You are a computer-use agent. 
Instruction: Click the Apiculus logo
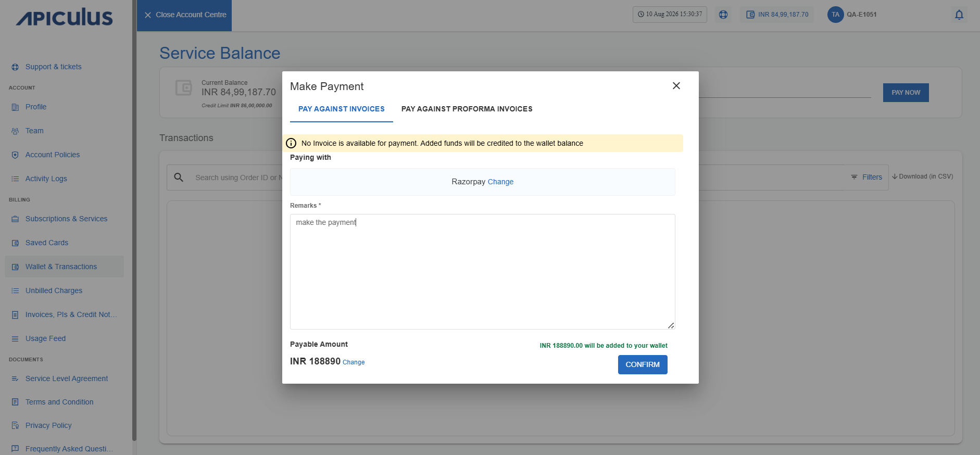click(x=65, y=17)
